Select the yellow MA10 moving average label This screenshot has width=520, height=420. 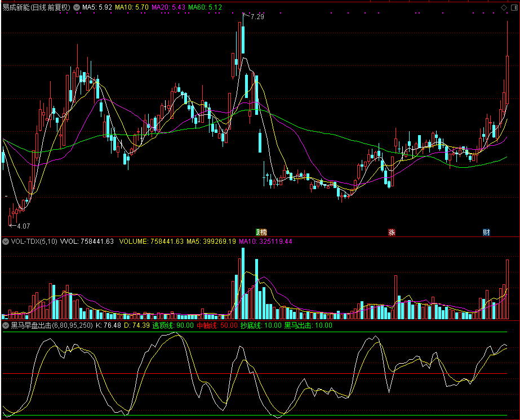click(132, 8)
